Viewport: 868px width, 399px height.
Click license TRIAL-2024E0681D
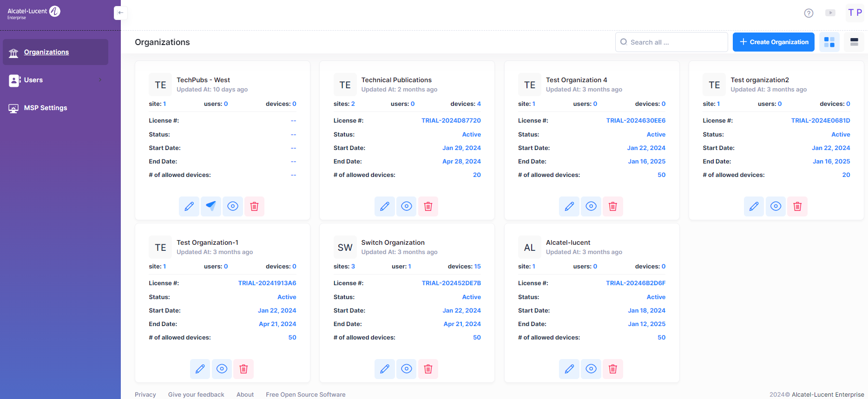[821, 120]
